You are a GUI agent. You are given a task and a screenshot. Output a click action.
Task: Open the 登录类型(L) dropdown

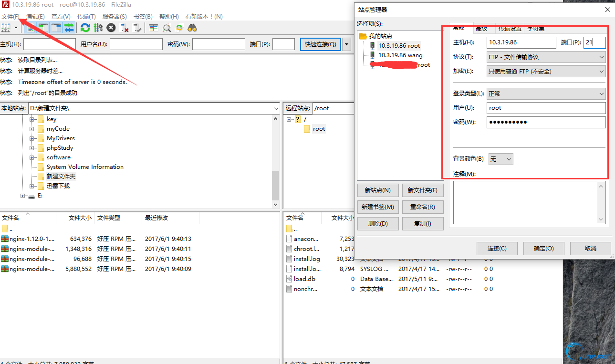click(546, 94)
